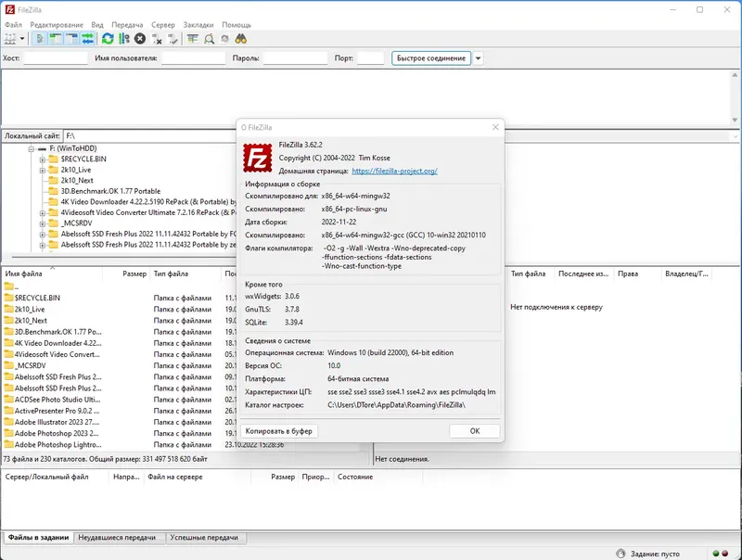Click the message log scroll down arrow
The image size is (742, 560).
coord(735,121)
